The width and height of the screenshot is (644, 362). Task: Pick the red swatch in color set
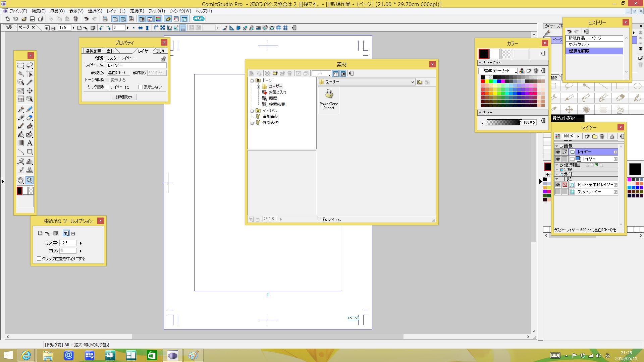coord(483,81)
